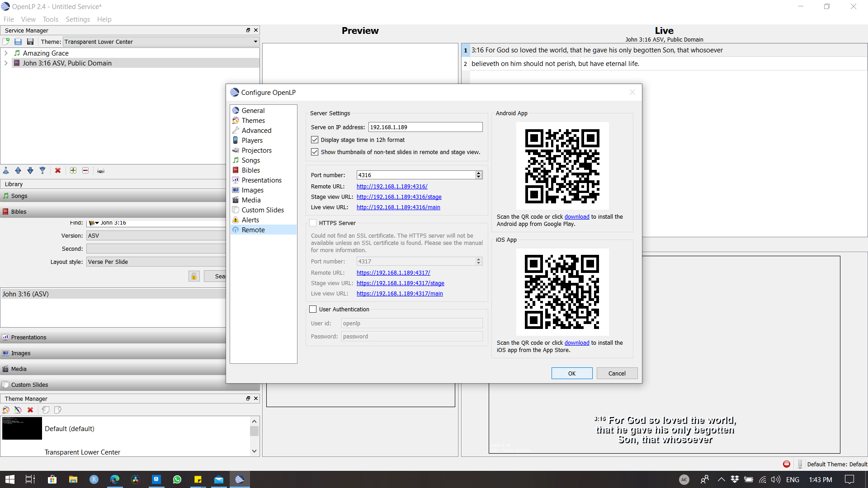Open the Bibles settings page icon
The width and height of the screenshot is (868, 488).
[236, 170]
